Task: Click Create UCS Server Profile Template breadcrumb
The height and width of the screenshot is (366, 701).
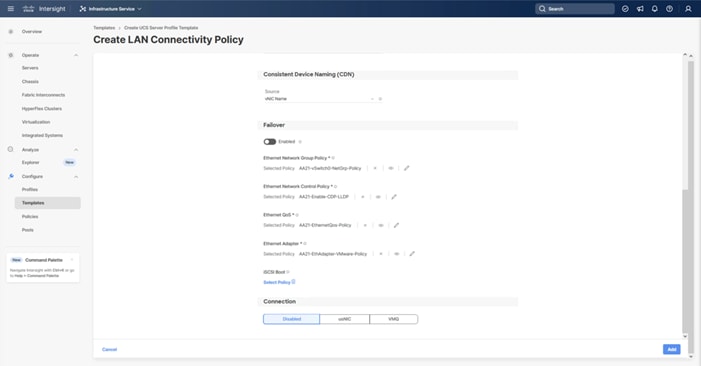Action: tap(161, 28)
